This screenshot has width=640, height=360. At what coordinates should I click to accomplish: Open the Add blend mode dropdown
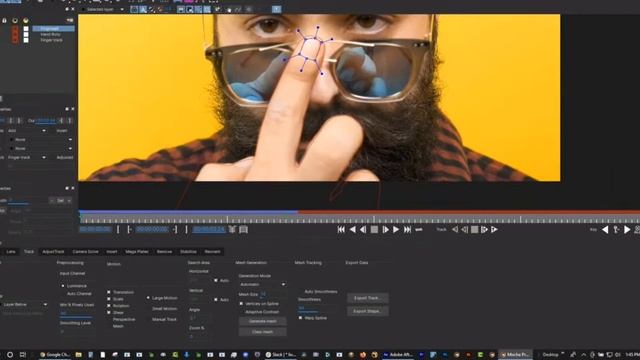point(27,131)
